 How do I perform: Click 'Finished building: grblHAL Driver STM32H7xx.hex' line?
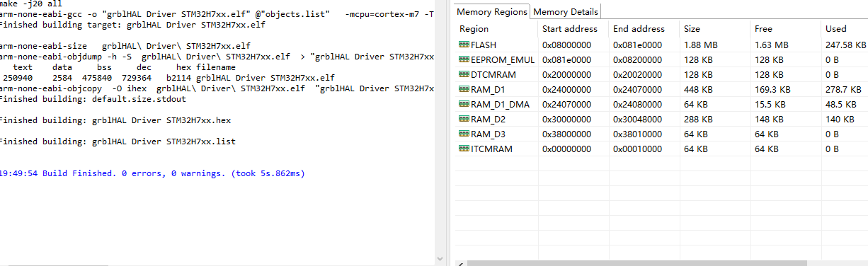[x=116, y=120]
